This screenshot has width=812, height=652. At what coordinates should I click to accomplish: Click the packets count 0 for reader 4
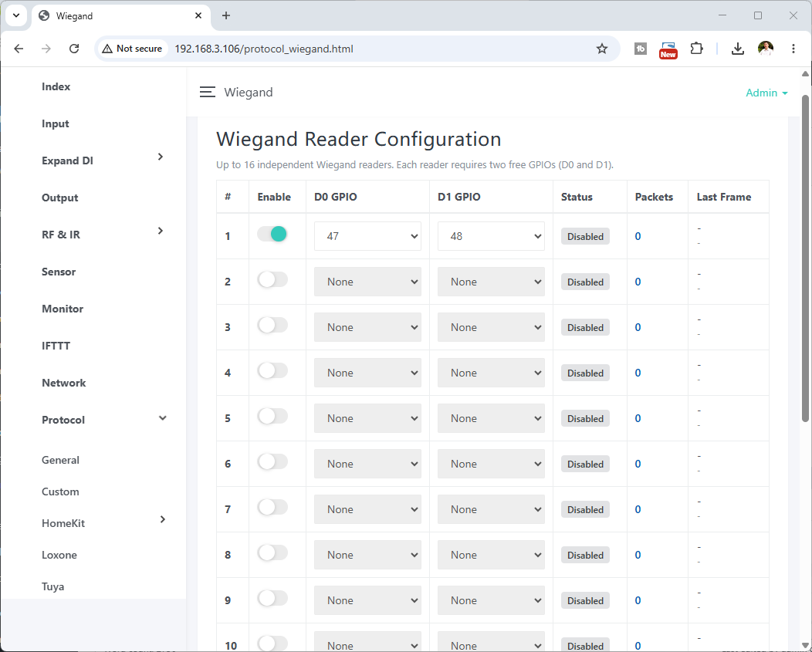638,373
